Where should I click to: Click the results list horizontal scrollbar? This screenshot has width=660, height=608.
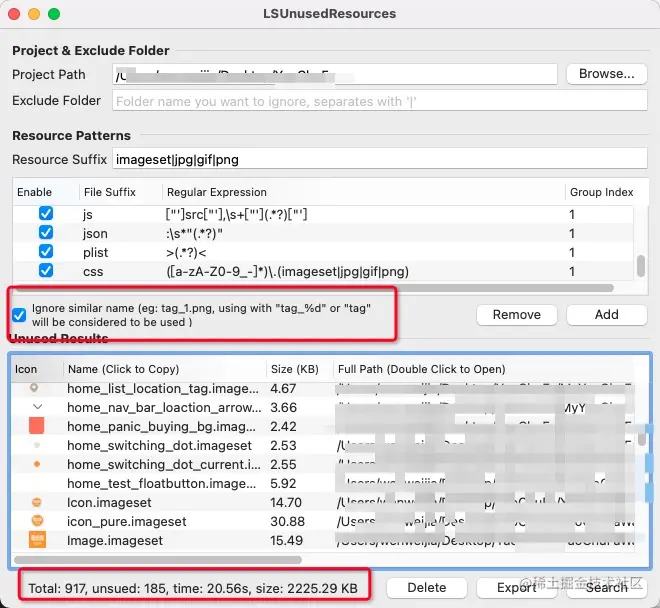click(x=158, y=560)
